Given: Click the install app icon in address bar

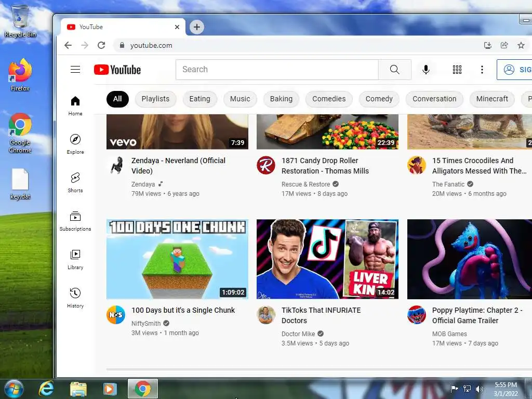Looking at the screenshot, I should click(x=487, y=45).
